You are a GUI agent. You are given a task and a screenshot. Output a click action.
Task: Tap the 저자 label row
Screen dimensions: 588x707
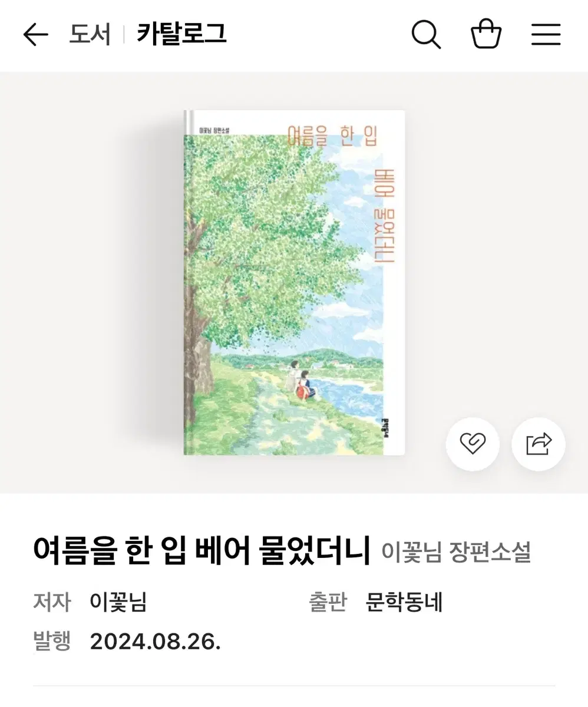52,602
